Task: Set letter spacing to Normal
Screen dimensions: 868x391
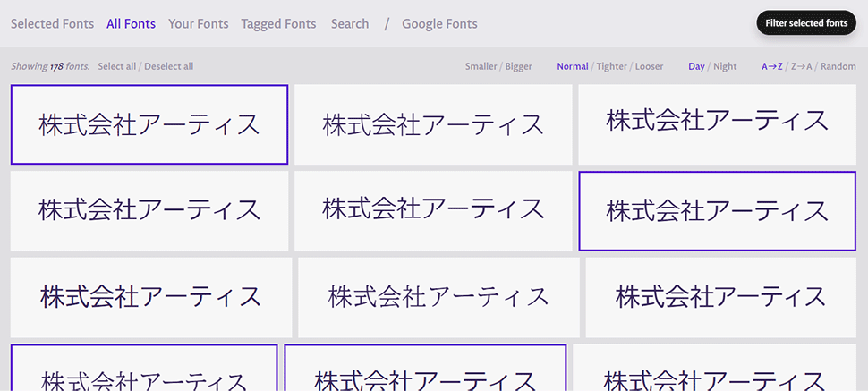Action: [x=573, y=66]
